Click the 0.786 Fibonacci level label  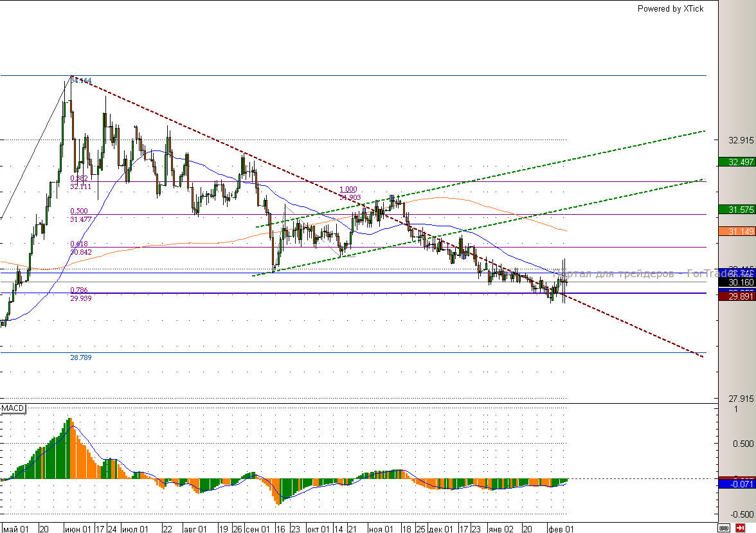pos(79,291)
